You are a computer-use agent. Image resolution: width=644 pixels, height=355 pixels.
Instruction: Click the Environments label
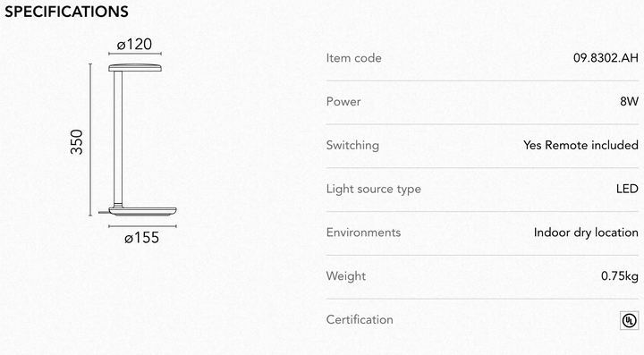363,232
